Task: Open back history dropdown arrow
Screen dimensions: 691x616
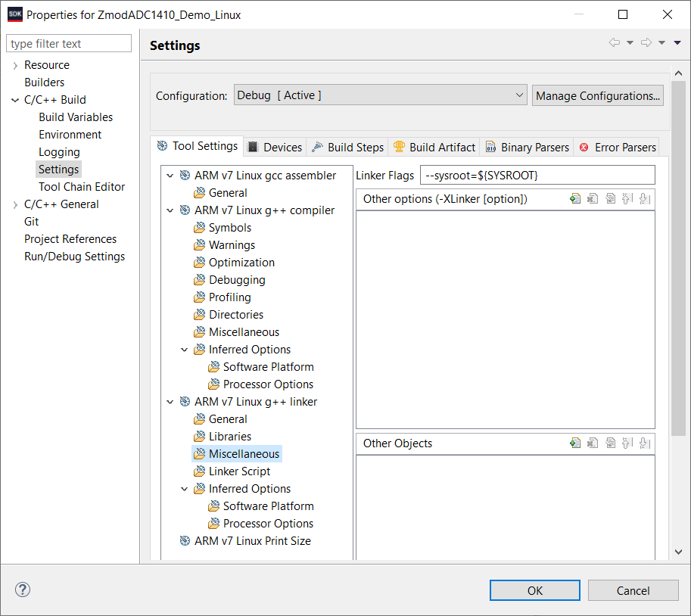Action: click(x=630, y=42)
